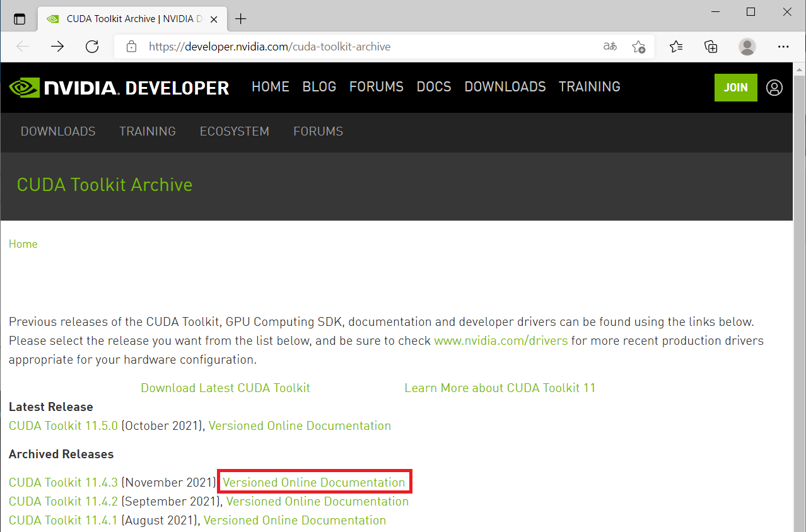806x532 pixels.
Task: Open CUDA Toolkit 11.4.3 link
Action: pyautogui.click(x=63, y=482)
